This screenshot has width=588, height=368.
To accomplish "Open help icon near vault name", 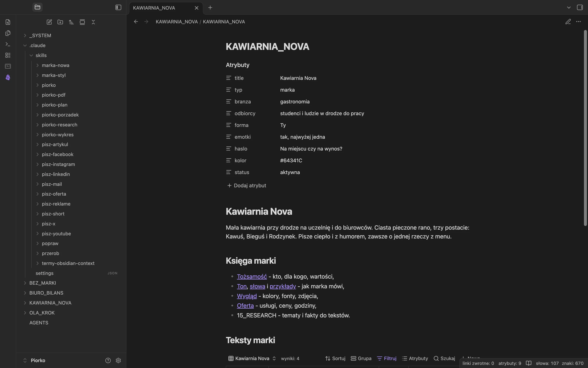I will [108, 360].
